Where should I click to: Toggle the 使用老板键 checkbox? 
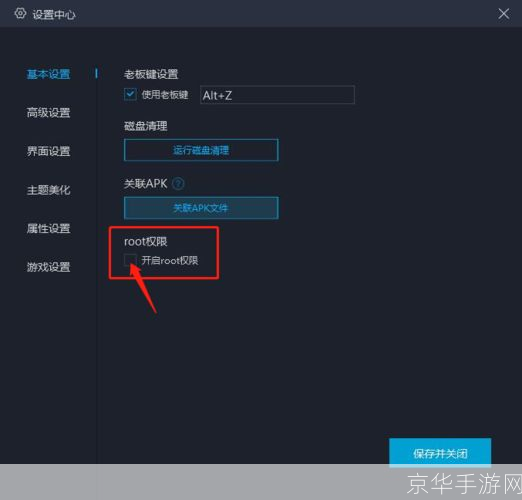(130, 94)
